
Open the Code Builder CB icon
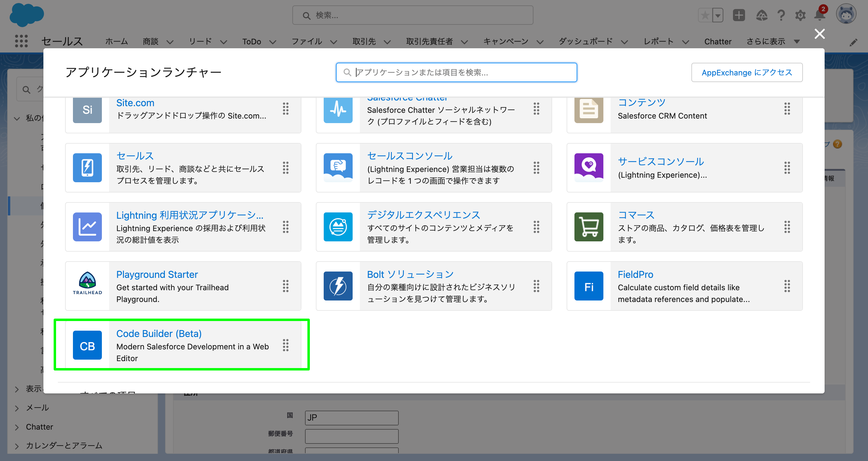point(87,345)
